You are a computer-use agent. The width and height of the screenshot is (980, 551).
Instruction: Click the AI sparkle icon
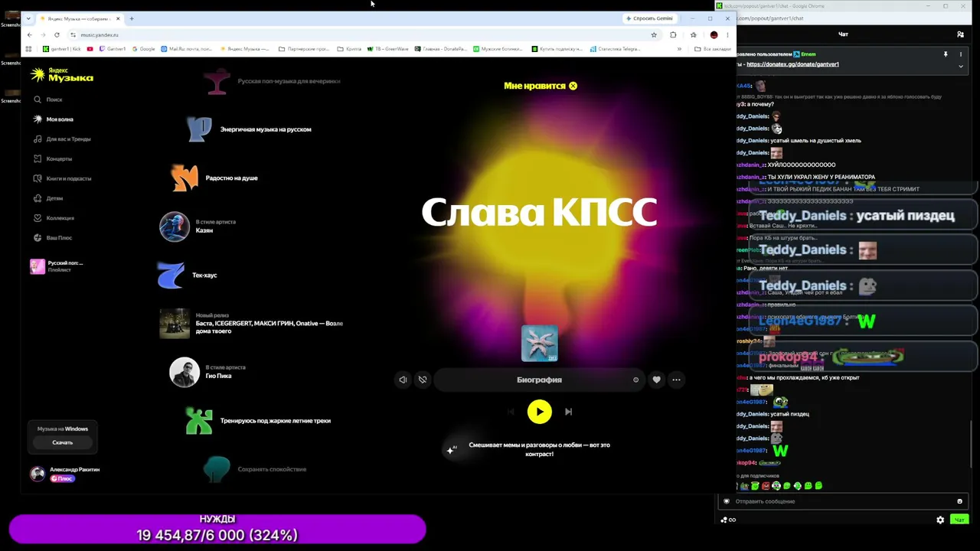pyautogui.click(x=451, y=449)
